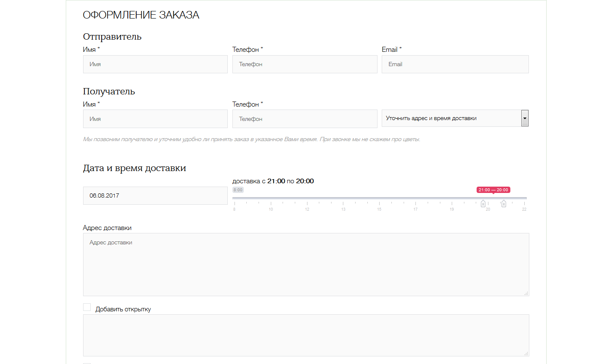Click inside the Адрес доставки text area
The image size is (612, 364).
(306, 265)
